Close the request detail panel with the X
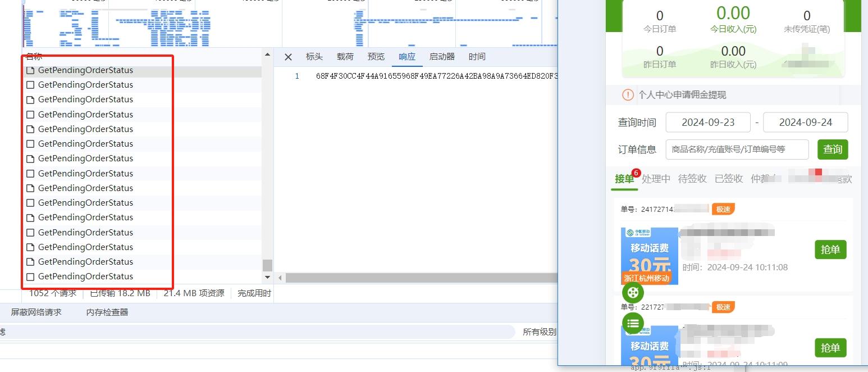Viewport: 868px width, 372px height. (288, 57)
